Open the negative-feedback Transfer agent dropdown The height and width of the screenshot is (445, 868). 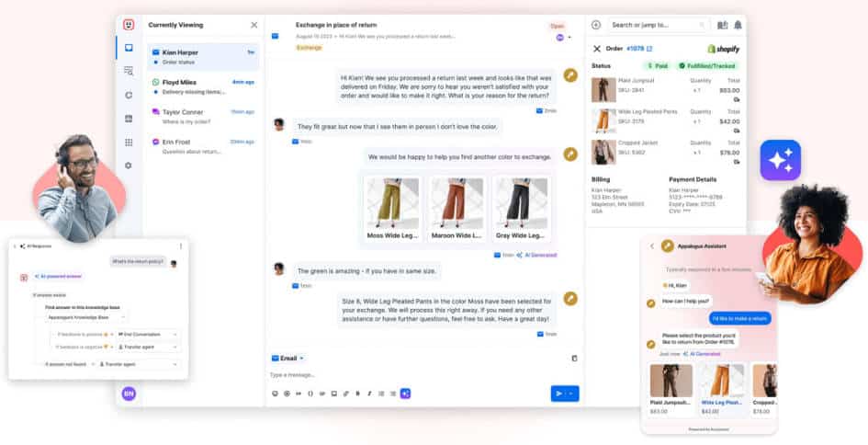(147, 347)
